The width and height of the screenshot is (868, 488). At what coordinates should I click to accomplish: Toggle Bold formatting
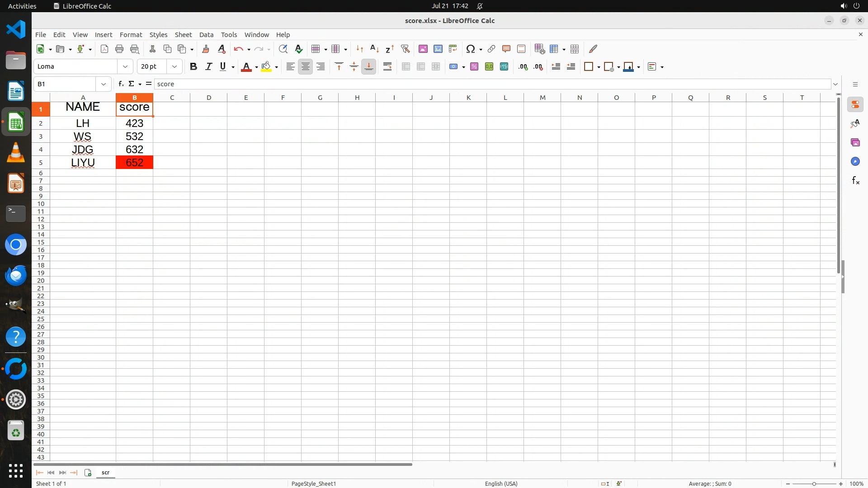193,66
